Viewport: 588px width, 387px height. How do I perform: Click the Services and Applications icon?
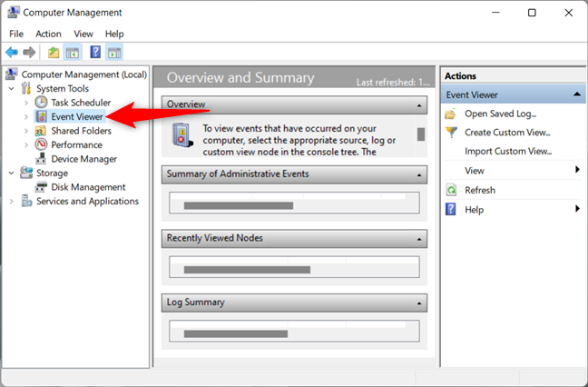26,201
